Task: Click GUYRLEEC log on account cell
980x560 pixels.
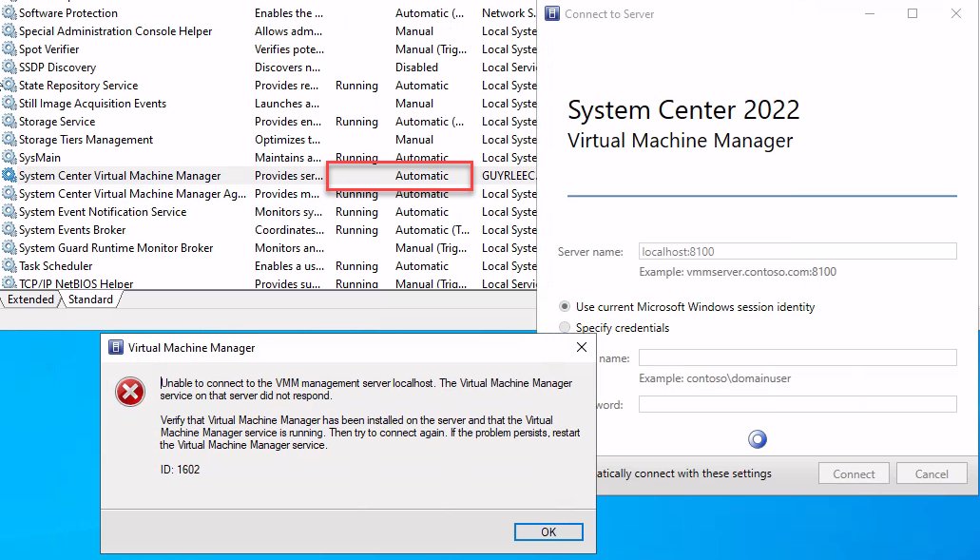Action: pyautogui.click(x=509, y=176)
